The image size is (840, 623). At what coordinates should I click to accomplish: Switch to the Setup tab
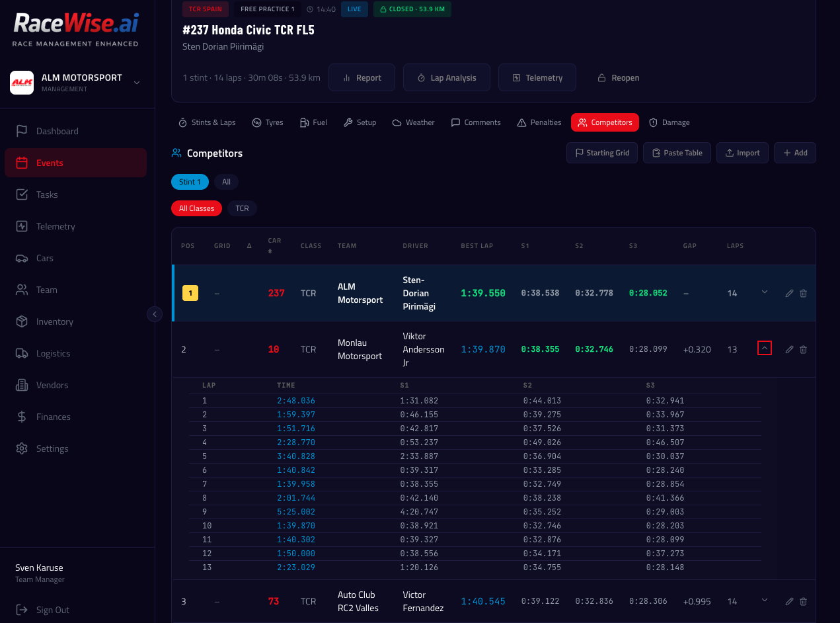tap(360, 122)
